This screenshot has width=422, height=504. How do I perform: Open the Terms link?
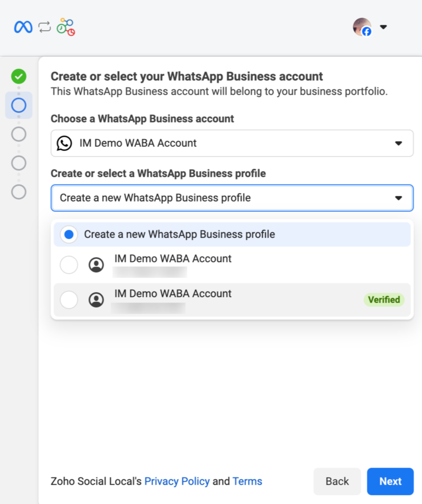247,481
